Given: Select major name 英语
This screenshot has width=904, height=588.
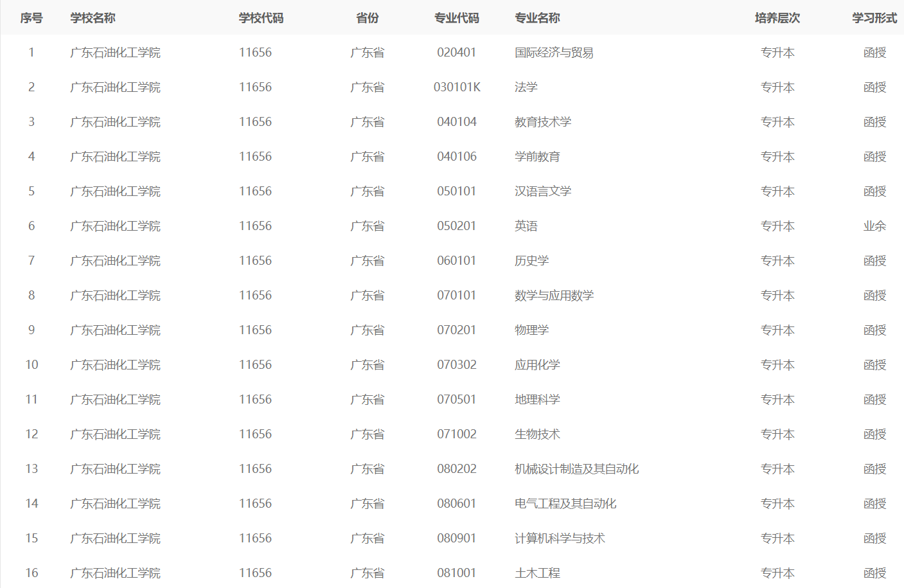Looking at the screenshot, I should (526, 226).
